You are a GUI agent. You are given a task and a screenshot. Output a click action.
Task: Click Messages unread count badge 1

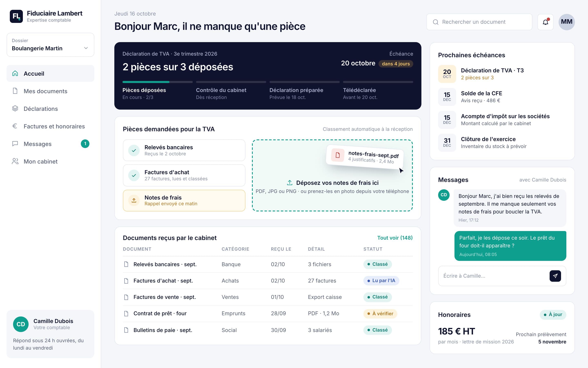[x=85, y=144]
